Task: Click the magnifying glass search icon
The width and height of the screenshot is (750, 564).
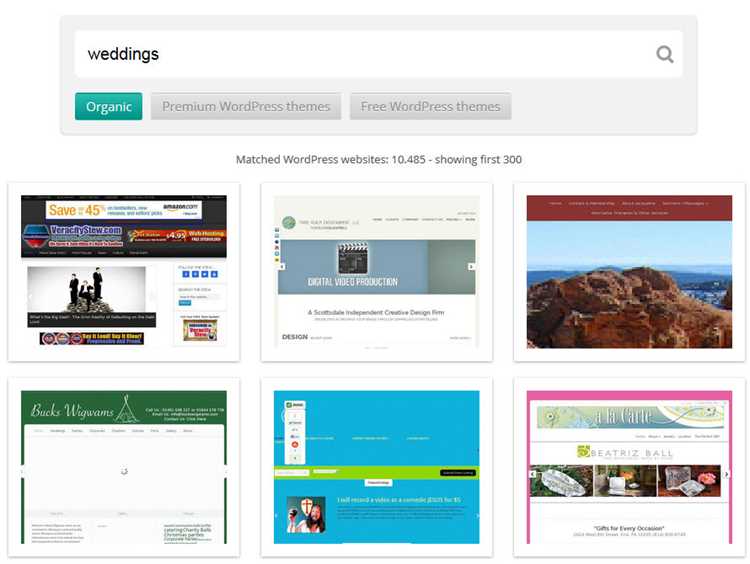Action: point(664,54)
